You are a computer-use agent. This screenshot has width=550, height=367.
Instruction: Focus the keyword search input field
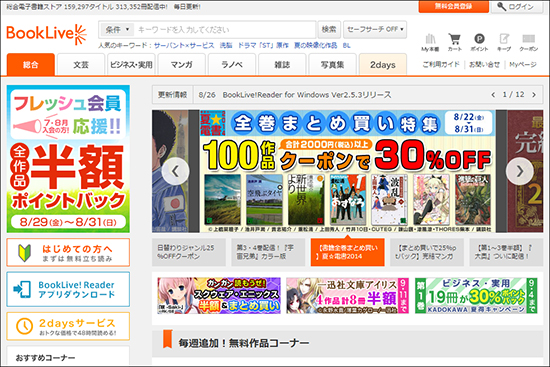click(x=224, y=29)
